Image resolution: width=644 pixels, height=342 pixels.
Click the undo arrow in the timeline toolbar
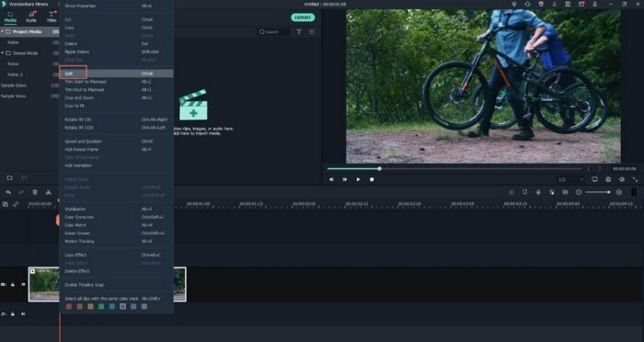8,192
